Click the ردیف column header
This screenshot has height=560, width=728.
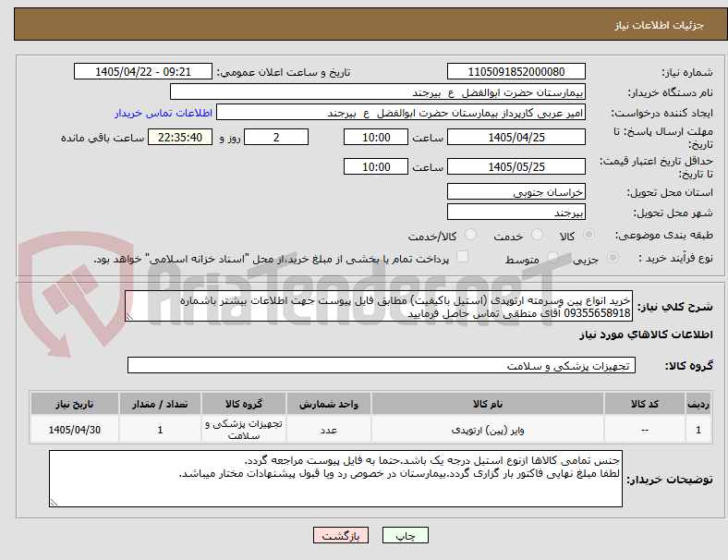[x=698, y=404]
